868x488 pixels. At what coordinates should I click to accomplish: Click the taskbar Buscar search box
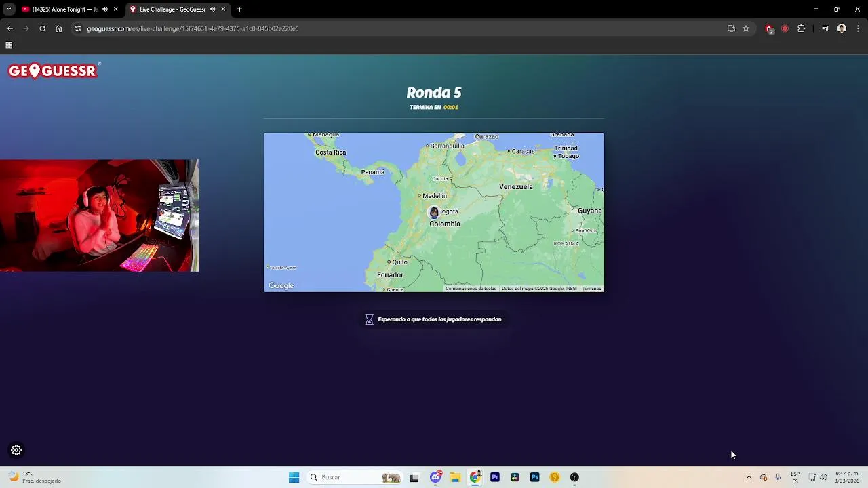pos(355,477)
